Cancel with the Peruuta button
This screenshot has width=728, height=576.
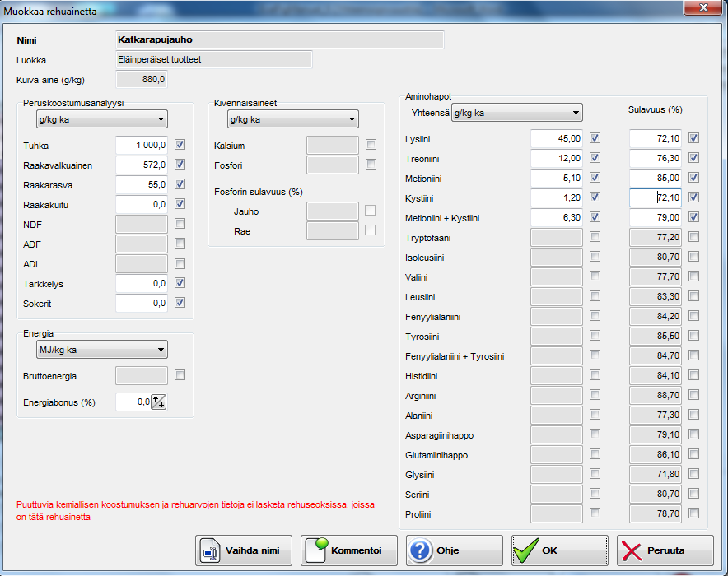tap(665, 550)
